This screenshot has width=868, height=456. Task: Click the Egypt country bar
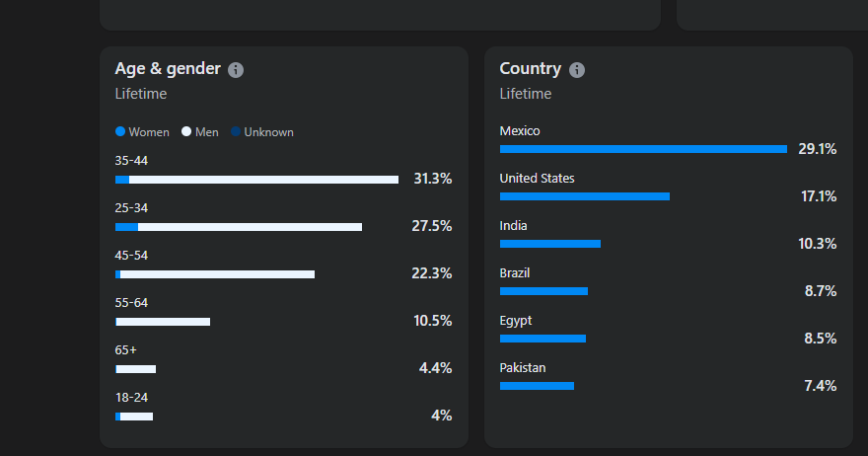(x=542, y=339)
